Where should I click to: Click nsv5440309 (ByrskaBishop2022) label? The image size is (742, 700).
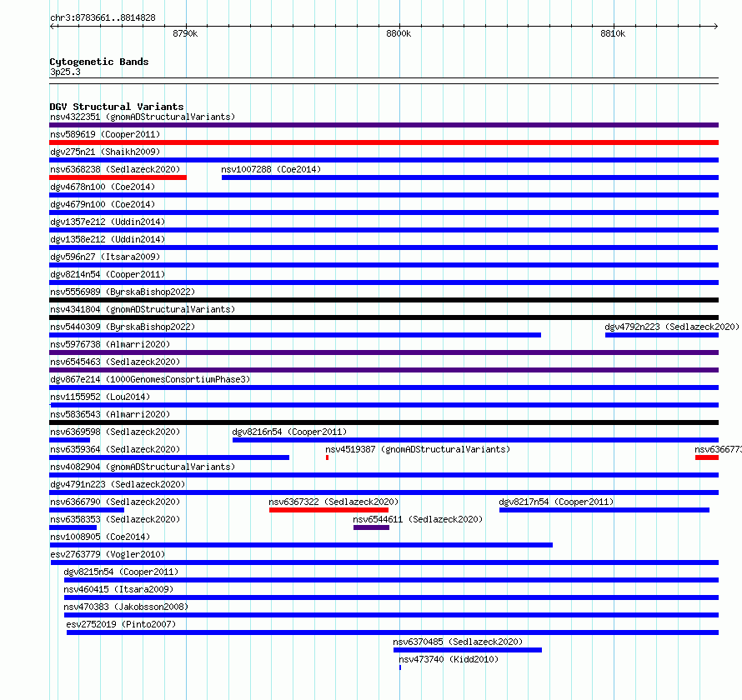[123, 327]
